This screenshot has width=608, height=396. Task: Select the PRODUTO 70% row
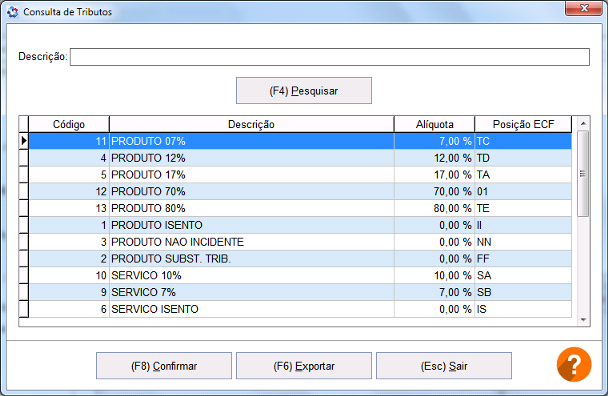pos(300,191)
